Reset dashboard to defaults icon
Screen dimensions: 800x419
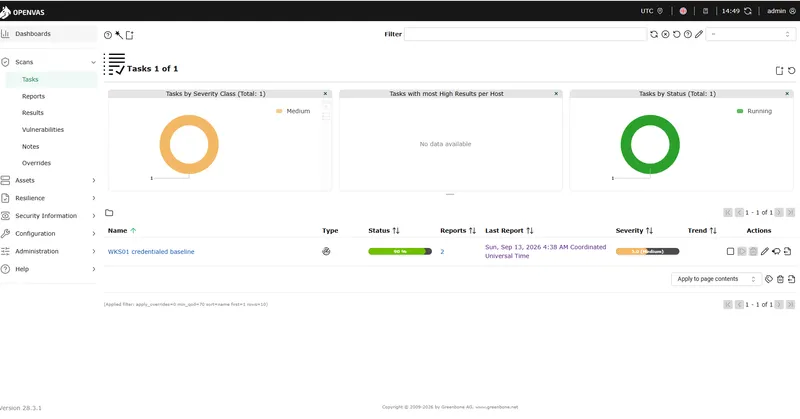[x=791, y=70]
